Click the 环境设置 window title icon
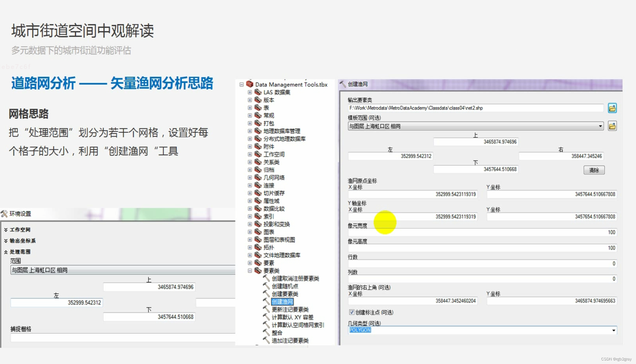The width and height of the screenshot is (636, 364). (x=4, y=214)
